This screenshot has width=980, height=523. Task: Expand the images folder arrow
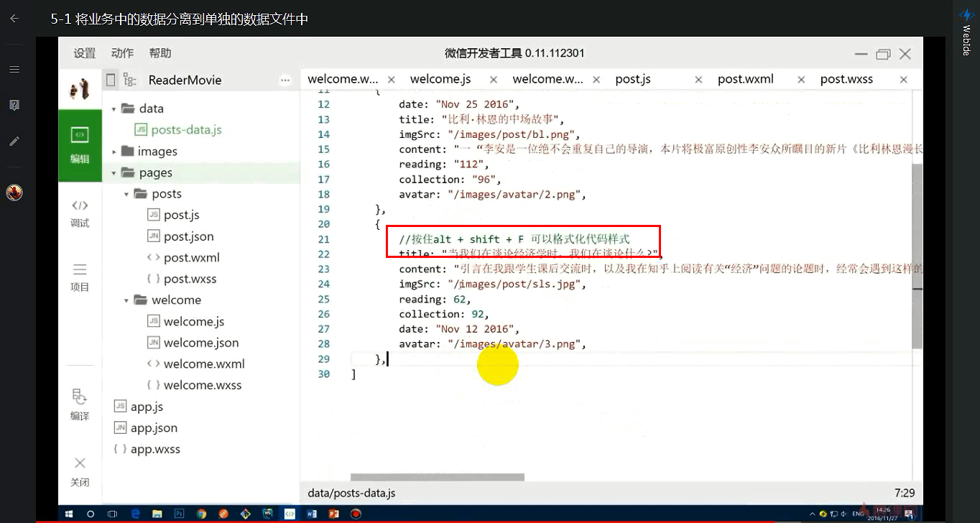click(114, 152)
